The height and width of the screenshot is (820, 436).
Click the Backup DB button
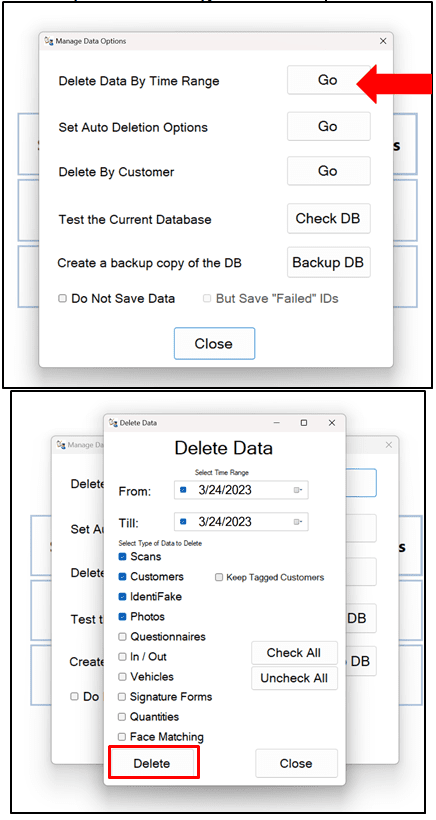[328, 262]
